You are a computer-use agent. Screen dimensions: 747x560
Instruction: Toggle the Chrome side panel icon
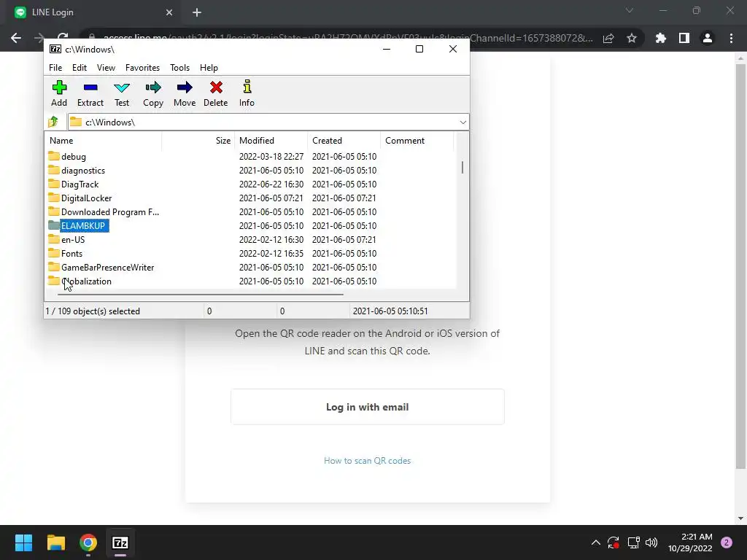pos(684,38)
